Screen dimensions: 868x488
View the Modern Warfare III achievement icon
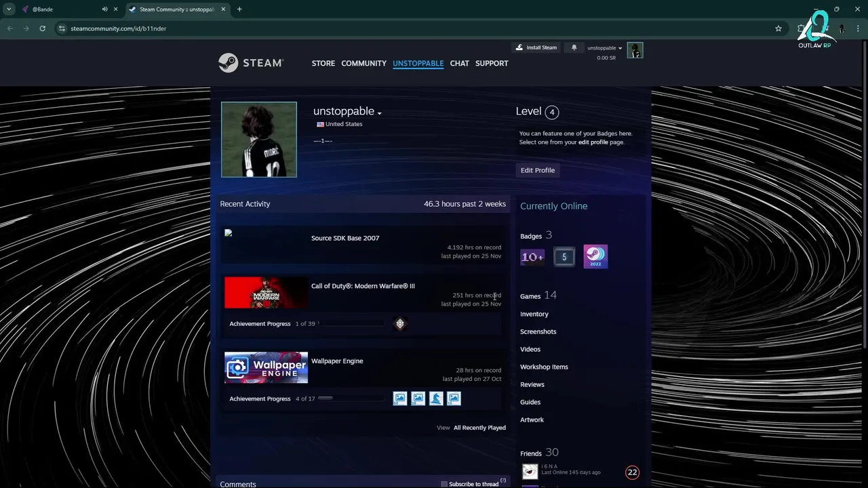click(400, 324)
